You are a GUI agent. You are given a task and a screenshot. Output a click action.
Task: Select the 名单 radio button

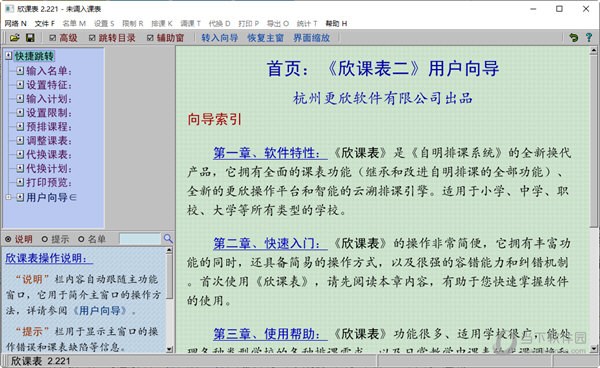click(81, 239)
